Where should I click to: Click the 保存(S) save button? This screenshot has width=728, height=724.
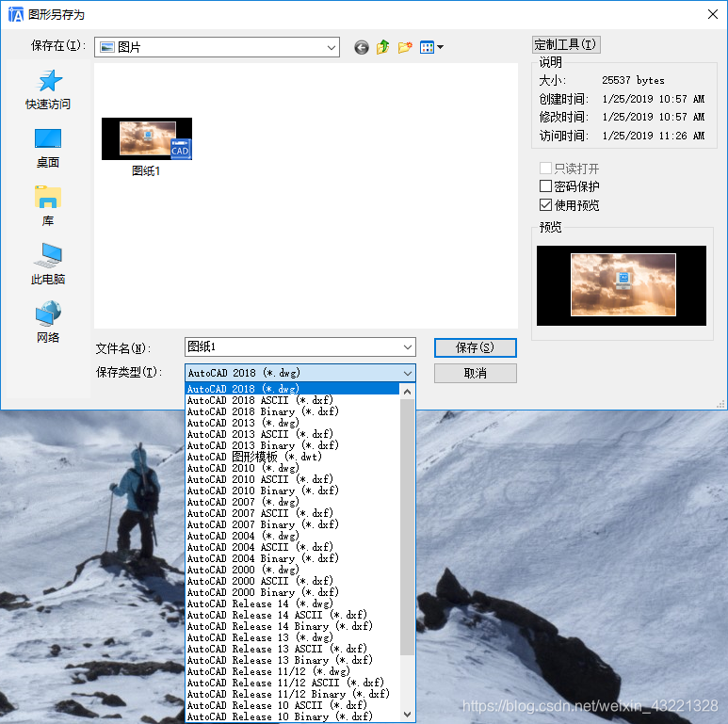pos(475,347)
